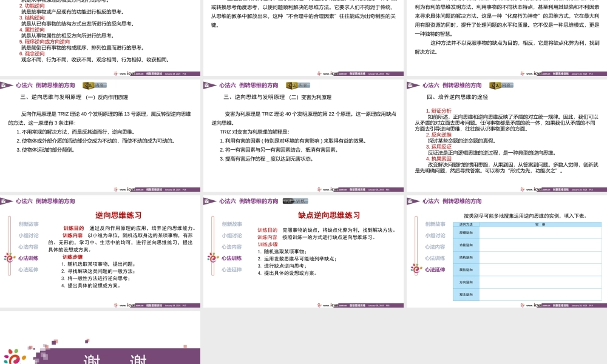Click the 训练 badge icon on the 缺点逆向思维练习 slide

(x=296, y=201)
